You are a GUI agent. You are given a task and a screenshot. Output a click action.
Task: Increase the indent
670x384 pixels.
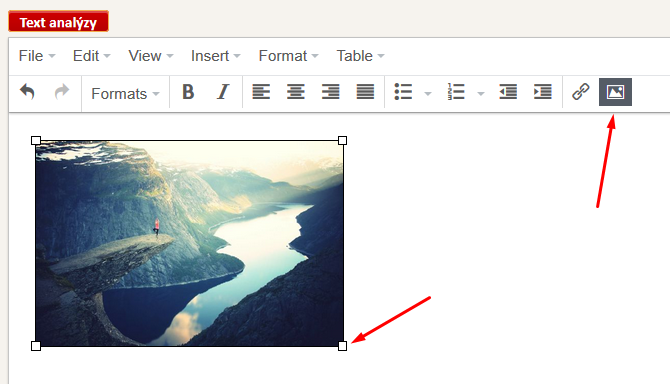[543, 92]
